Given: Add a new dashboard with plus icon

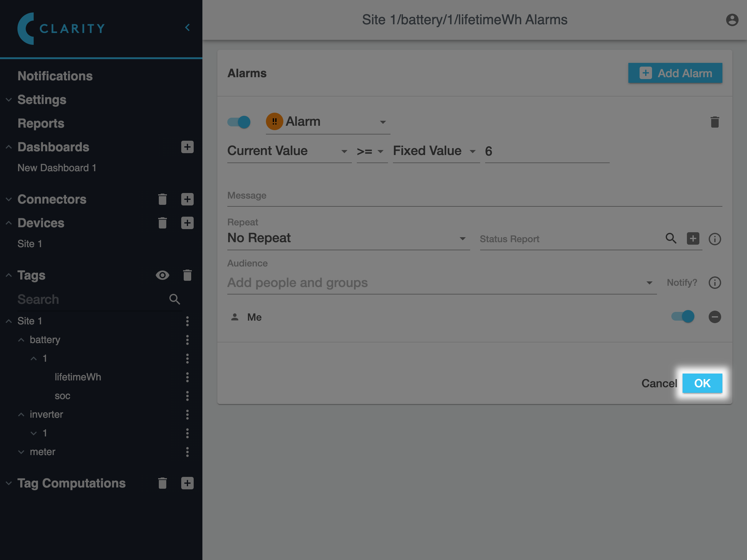Looking at the screenshot, I should pyautogui.click(x=187, y=147).
